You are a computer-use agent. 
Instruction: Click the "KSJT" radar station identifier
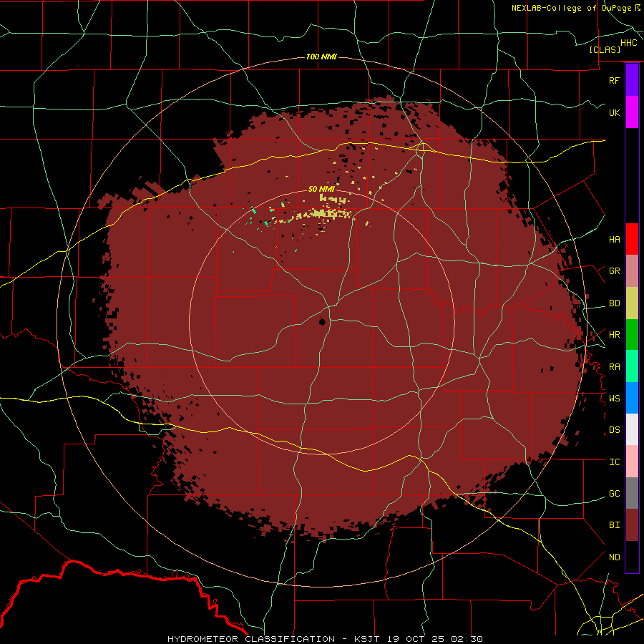pos(367,639)
